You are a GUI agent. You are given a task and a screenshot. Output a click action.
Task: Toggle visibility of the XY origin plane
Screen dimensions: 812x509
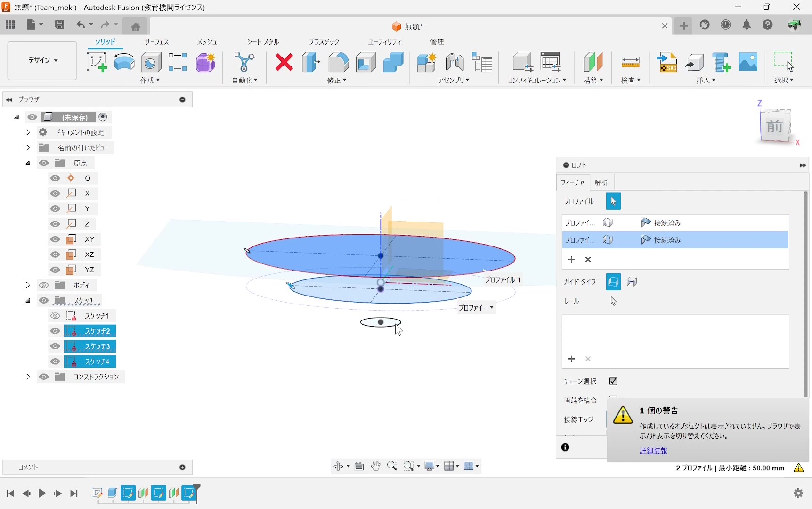[x=55, y=239]
